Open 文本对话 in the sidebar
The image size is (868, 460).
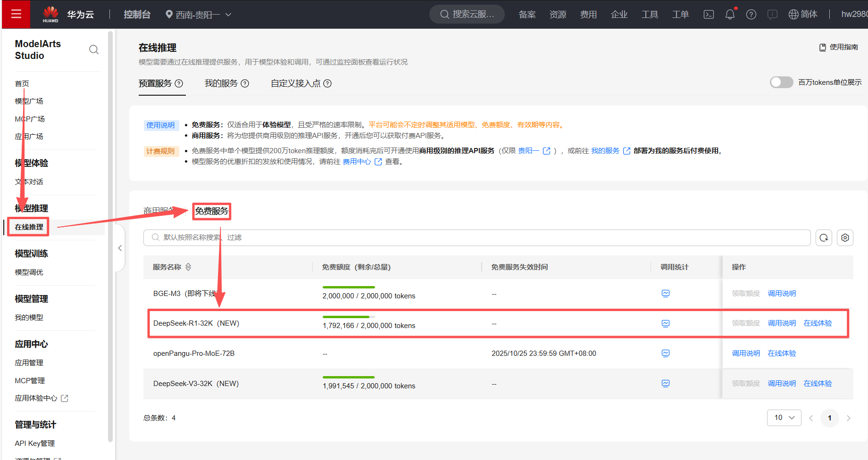tap(29, 182)
